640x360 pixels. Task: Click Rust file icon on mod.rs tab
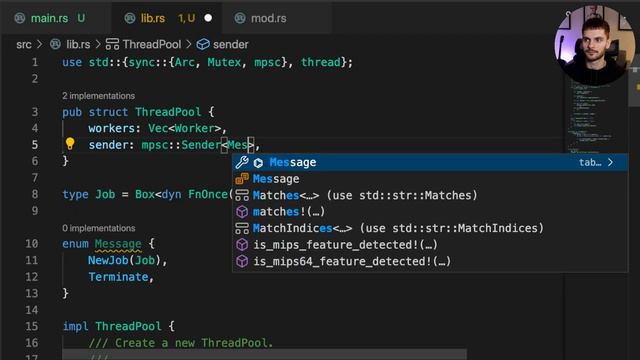coord(240,18)
